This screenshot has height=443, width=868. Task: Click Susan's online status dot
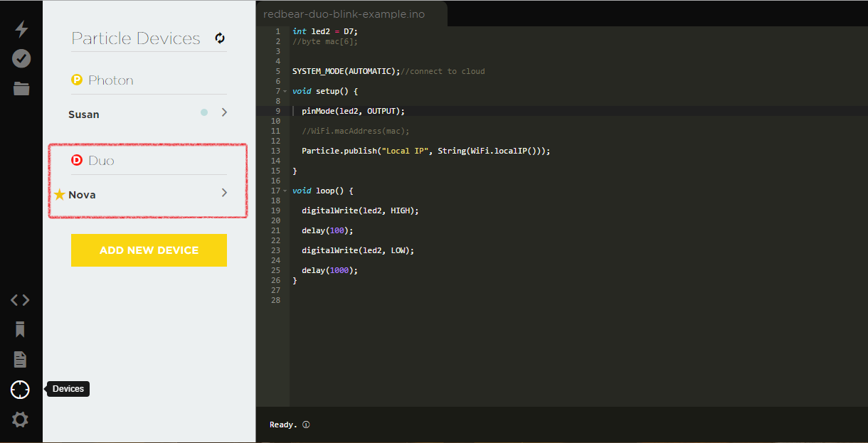pyautogui.click(x=204, y=112)
